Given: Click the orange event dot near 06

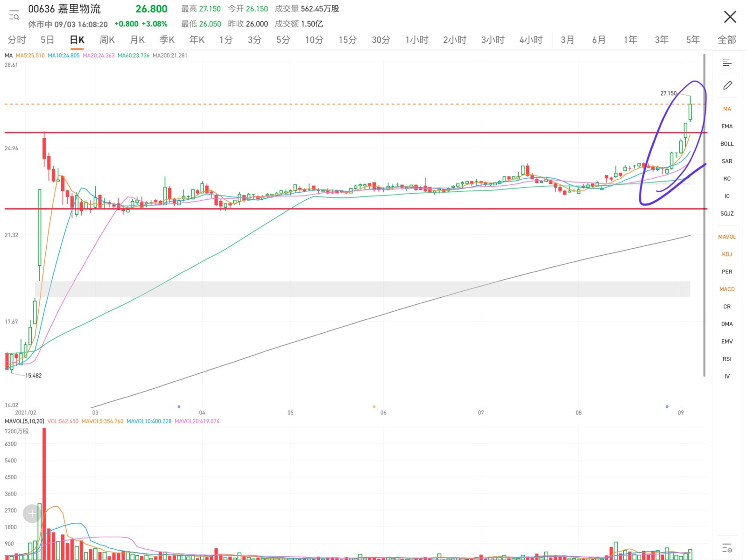Looking at the screenshot, I should pos(374,406).
